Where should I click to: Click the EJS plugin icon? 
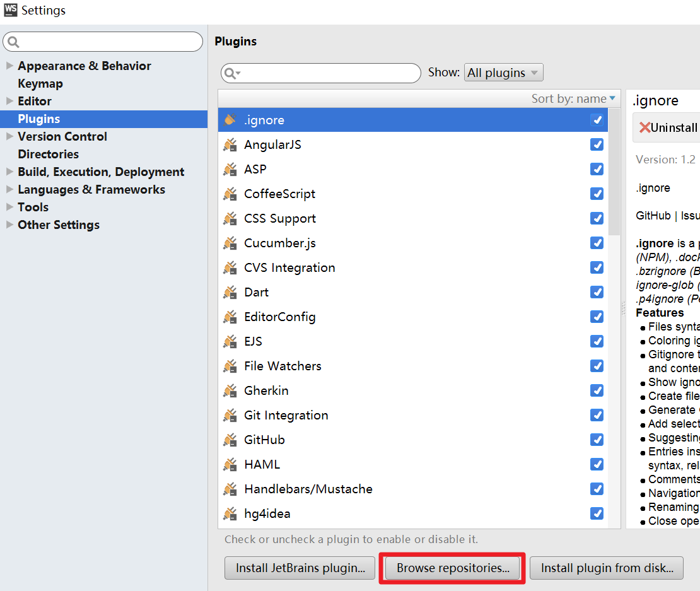(x=230, y=341)
